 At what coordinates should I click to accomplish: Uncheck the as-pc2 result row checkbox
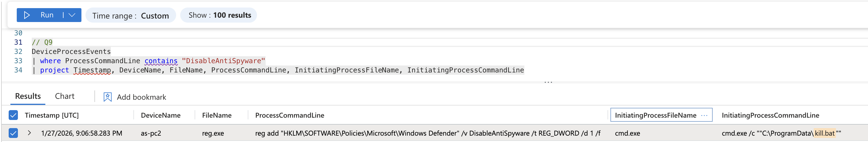pos(13,133)
